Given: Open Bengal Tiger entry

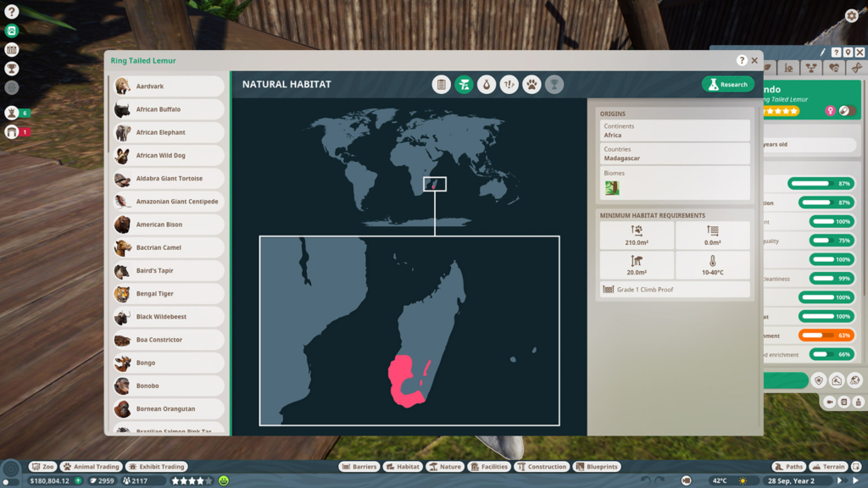Looking at the screenshot, I should coord(169,294).
